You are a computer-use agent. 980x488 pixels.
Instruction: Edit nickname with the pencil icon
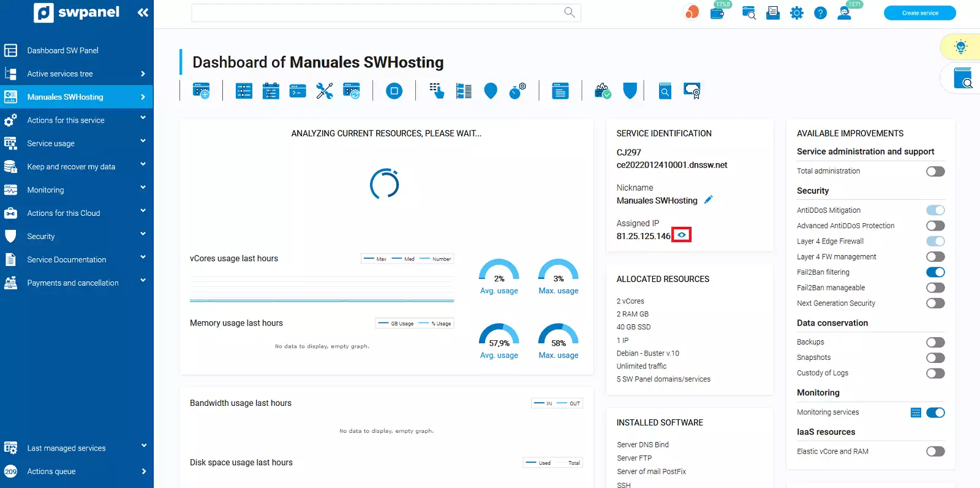coord(709,200)
